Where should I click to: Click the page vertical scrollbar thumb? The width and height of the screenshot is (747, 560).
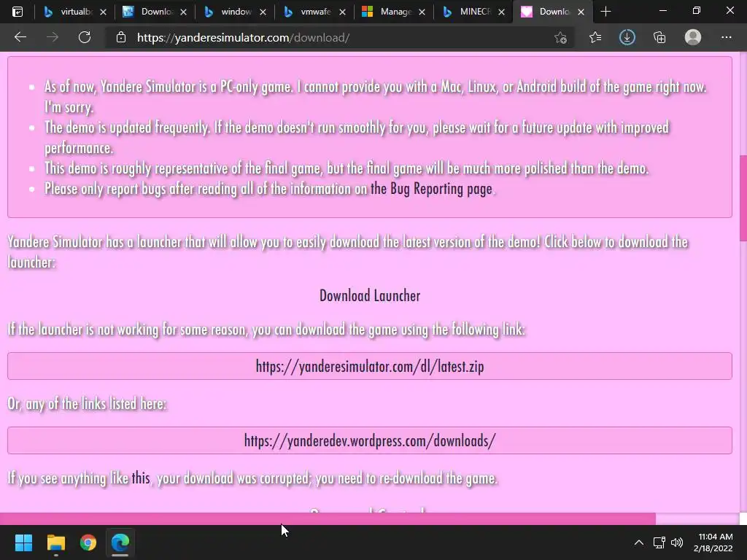[743, 199]
